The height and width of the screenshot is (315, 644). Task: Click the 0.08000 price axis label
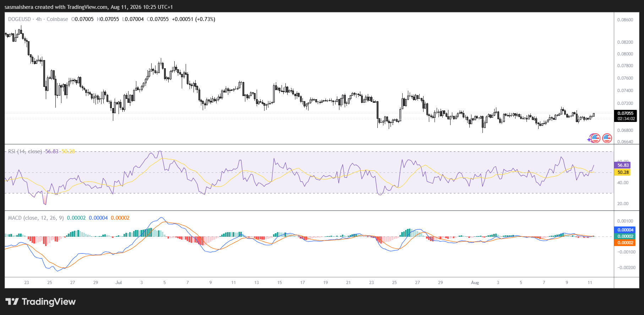pyautogui.click(x=625, y=54)
